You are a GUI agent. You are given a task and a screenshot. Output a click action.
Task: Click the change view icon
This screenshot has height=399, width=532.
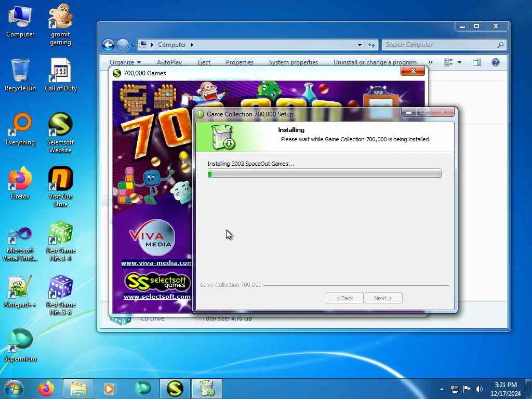point(448,62)
